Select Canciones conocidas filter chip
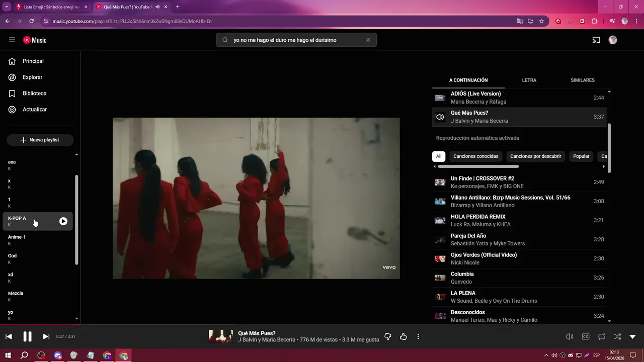The height and width of the screenshot is (362, 644). click(475, 156)
